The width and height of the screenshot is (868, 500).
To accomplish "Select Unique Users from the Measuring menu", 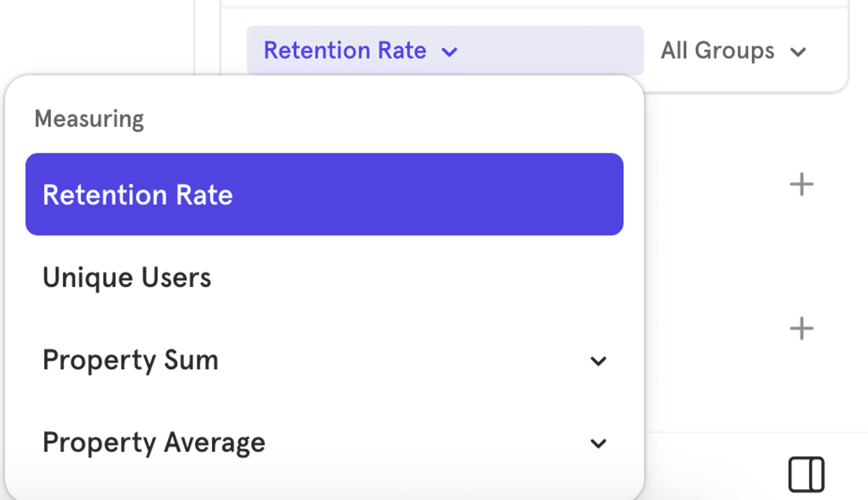I will click(127, 277).
